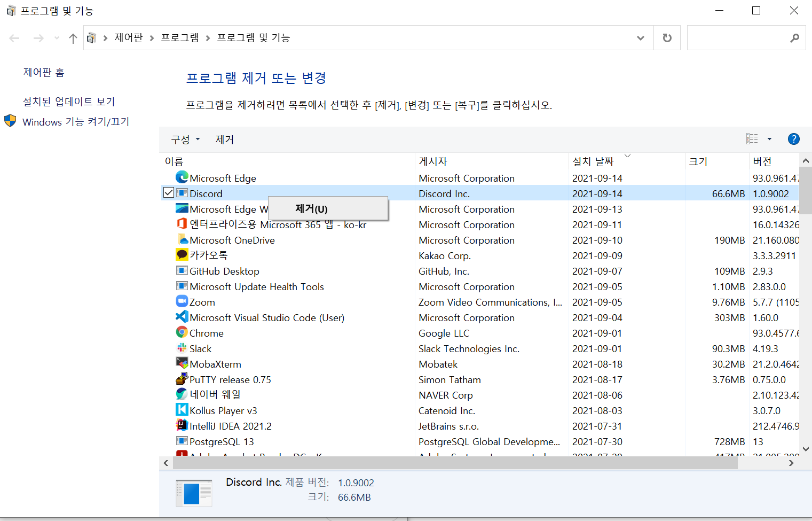The width and height of the screenshot is (812, 521).
Task: Select the 2021-08-18 install date cell
Action: click(597, 364)
